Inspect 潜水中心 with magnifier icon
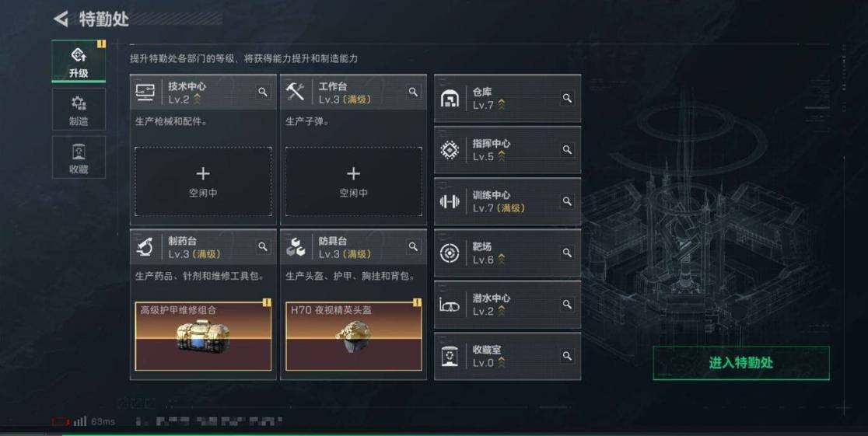868x436 pixels. (x=567, y=305)
